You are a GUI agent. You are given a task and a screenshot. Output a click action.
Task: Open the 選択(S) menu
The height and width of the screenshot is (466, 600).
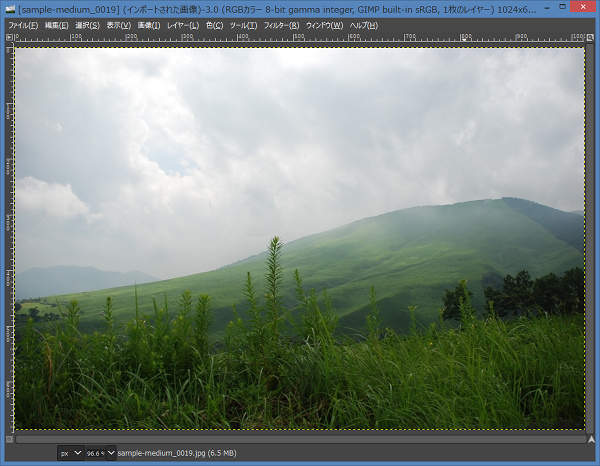(87, 26)
